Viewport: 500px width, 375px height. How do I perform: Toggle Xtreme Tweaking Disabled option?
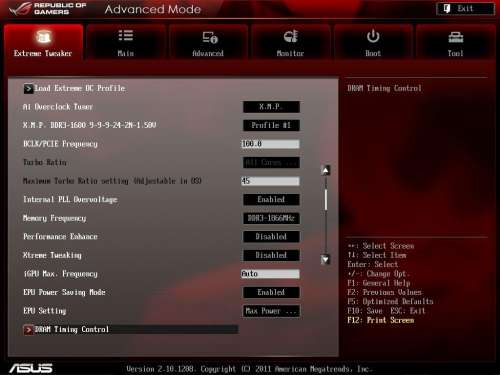271,255
